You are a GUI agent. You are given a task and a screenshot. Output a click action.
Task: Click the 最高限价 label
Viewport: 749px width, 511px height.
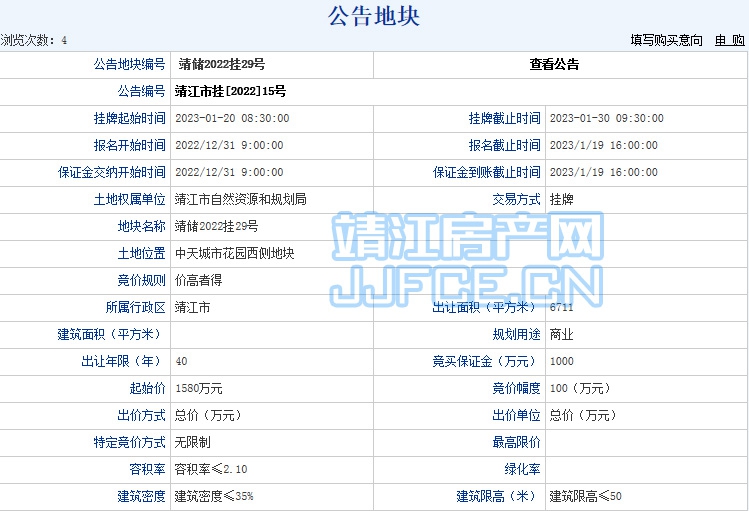point(516,442)
